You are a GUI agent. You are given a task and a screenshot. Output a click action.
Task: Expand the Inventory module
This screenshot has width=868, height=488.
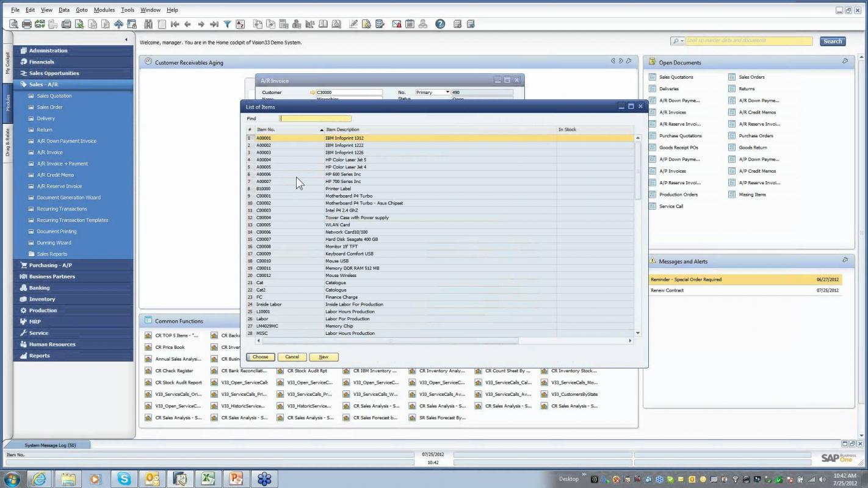coord(73,299)
